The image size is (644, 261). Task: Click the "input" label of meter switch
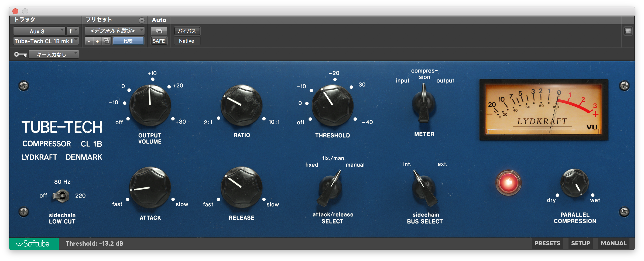(402, 81)
